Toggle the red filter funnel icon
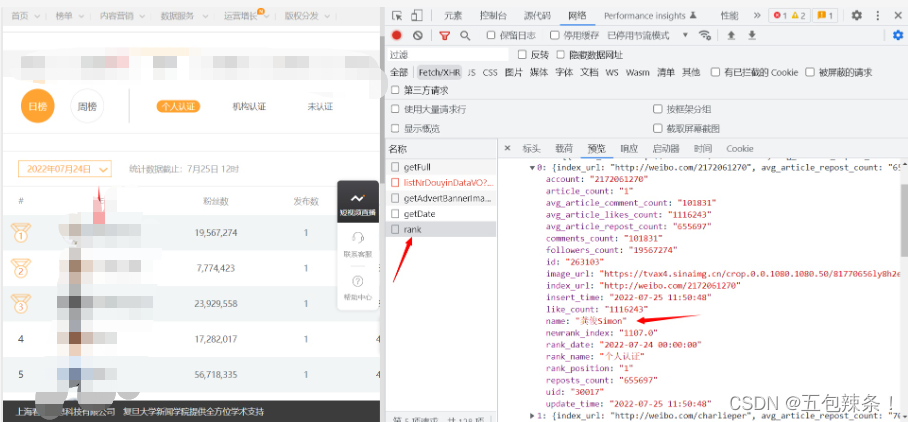Viewport: 908px width, 422px height. (x=444, y=35)
